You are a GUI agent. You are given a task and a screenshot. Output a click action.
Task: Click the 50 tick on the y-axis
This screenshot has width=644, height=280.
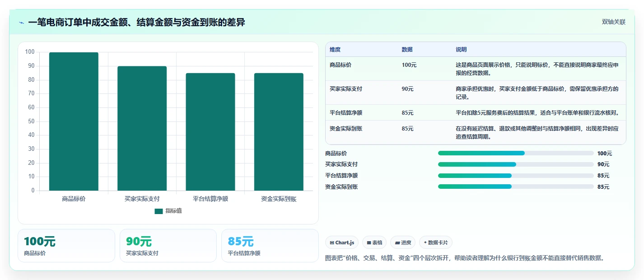(x=31, y=121)
